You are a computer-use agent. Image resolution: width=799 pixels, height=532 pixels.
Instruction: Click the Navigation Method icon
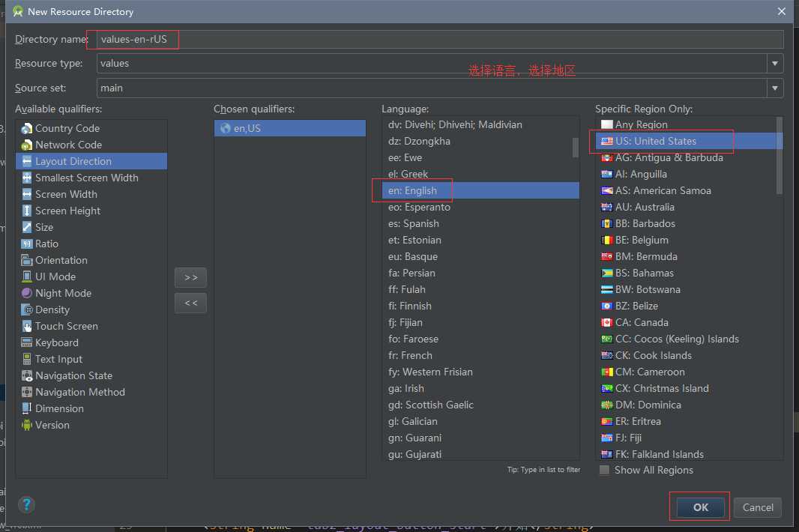[26, 393]
